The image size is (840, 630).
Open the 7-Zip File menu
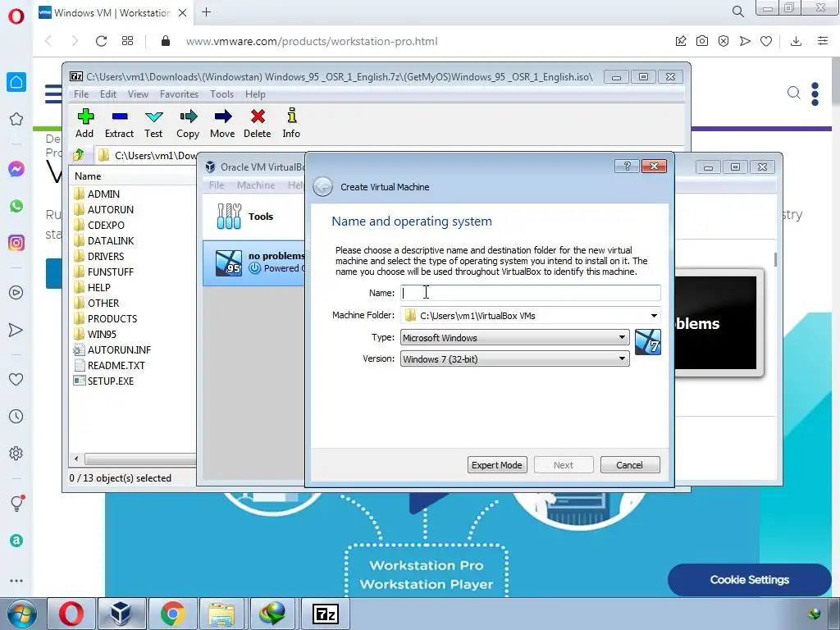tap(81, 94)
